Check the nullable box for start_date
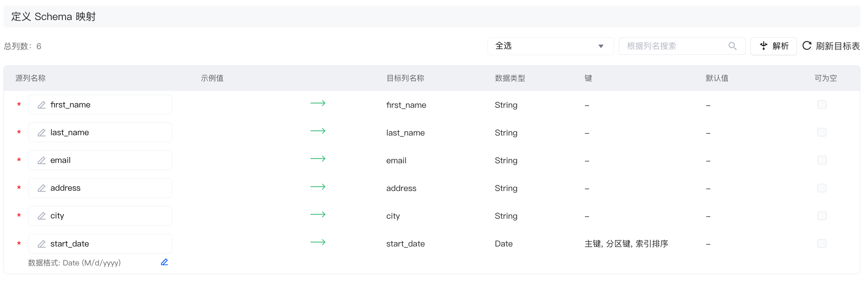Image resolution: width=868 pixels, height=283 pixels. (822, 244)
